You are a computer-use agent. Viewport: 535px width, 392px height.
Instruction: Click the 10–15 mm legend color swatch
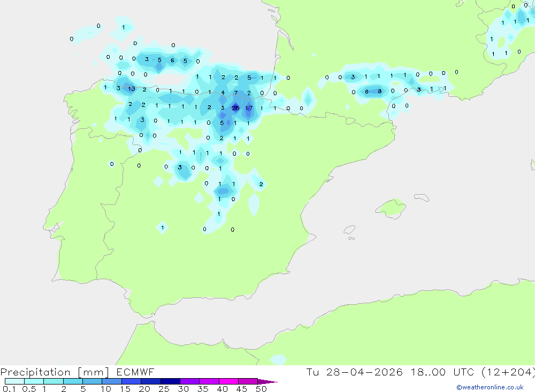[x=112, y=381]
